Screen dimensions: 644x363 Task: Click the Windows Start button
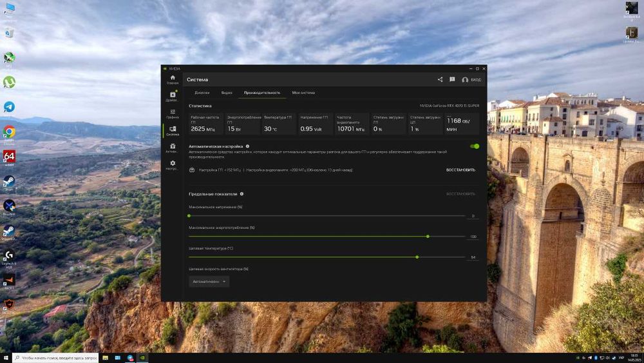[6, 358]
